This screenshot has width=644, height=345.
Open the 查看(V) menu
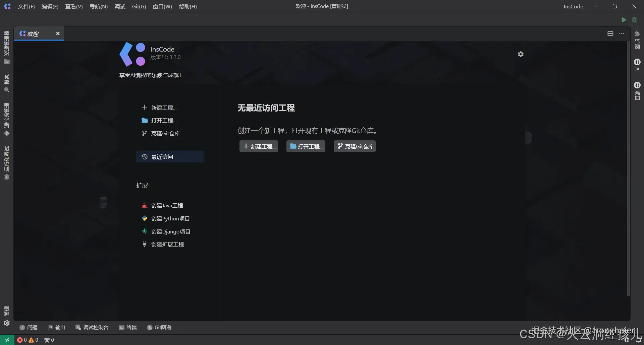point(74,6)
